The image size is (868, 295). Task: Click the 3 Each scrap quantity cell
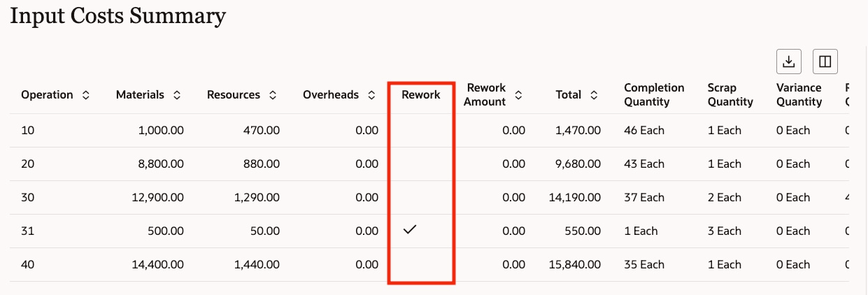(724, 231)
